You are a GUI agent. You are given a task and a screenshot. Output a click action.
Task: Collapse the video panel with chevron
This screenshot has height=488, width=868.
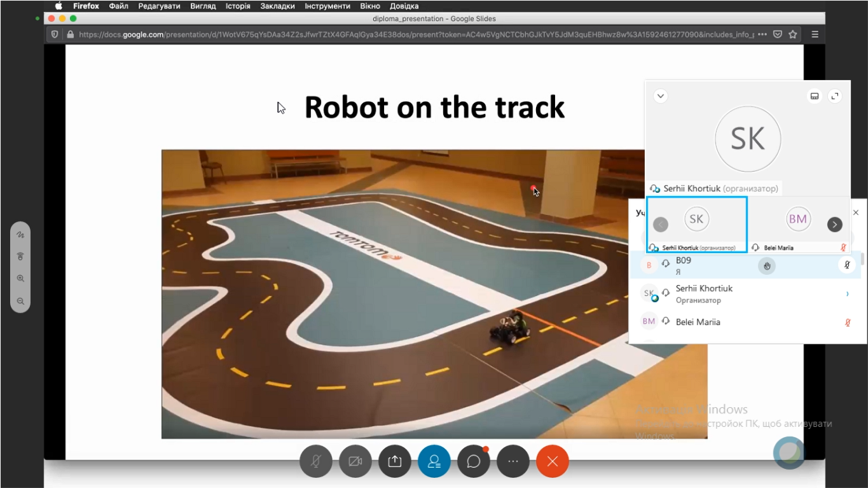661,96
